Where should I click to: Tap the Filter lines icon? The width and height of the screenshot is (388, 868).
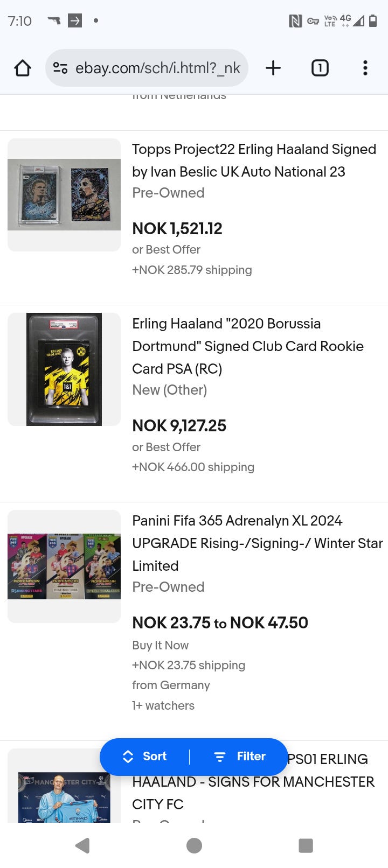click(220, 757)
